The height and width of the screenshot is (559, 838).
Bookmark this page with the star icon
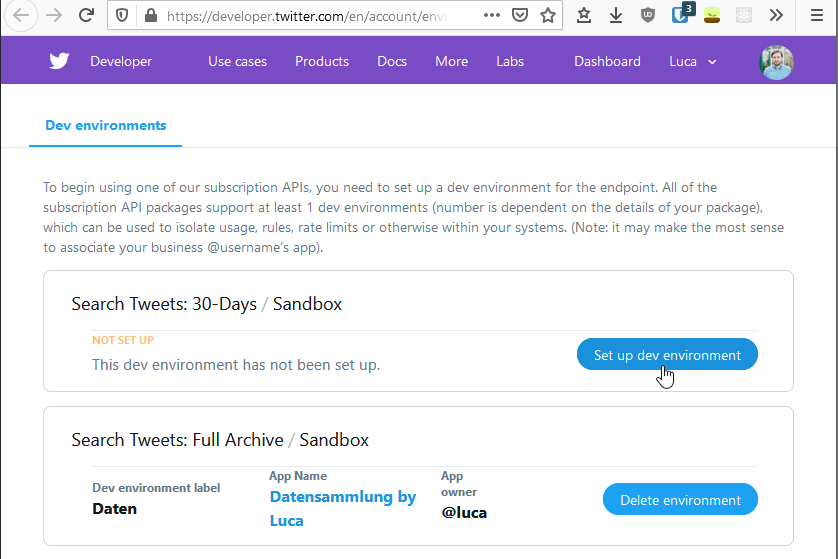pos(548,15)
